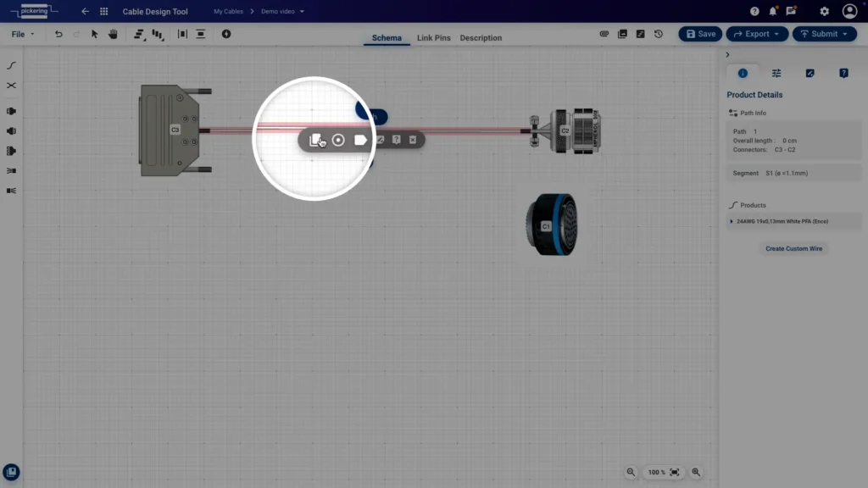Expand the 24AWG White PFA product row
The image size is (868, 488).
coord(793,221)
